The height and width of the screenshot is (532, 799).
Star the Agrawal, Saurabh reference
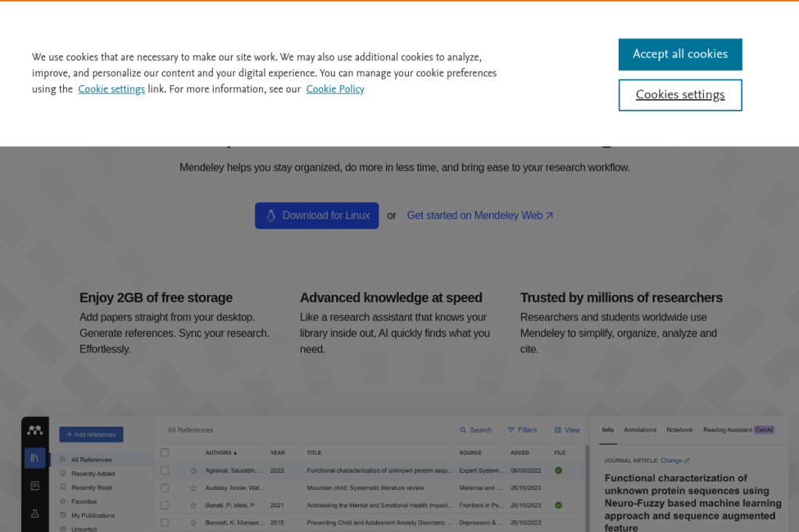(x=194, y=470)
